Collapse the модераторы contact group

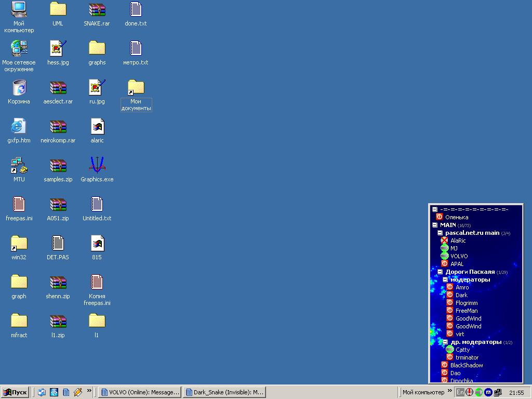[x=445, y=280]
